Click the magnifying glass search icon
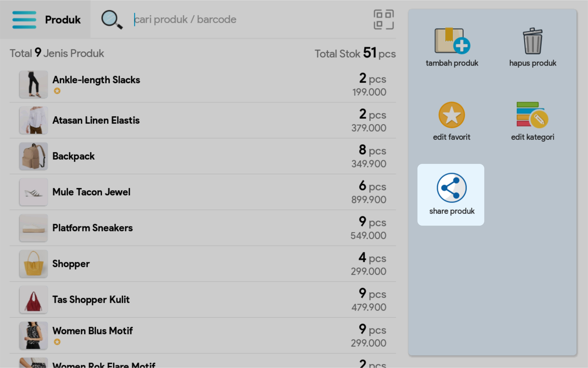Screen dimensions: 588x368 pyautogui.click(x=112, y=19)
